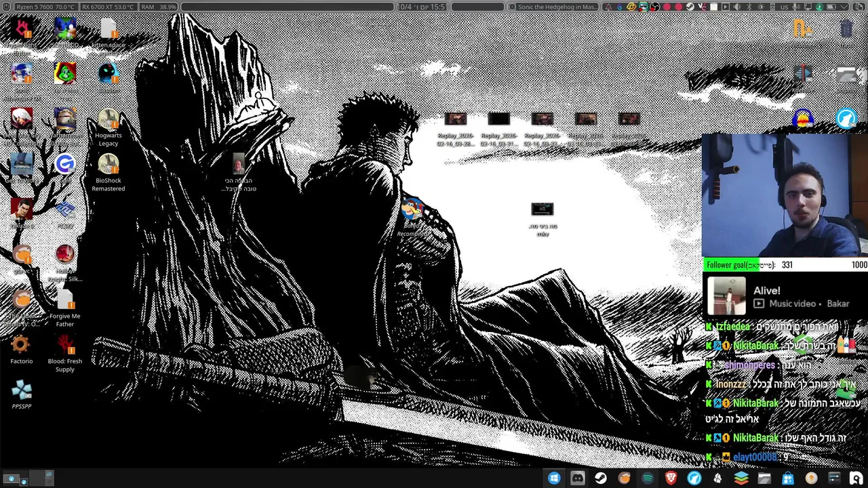
Task: Select the Forgive Me Father desktop icon
Action: (65, 309)
